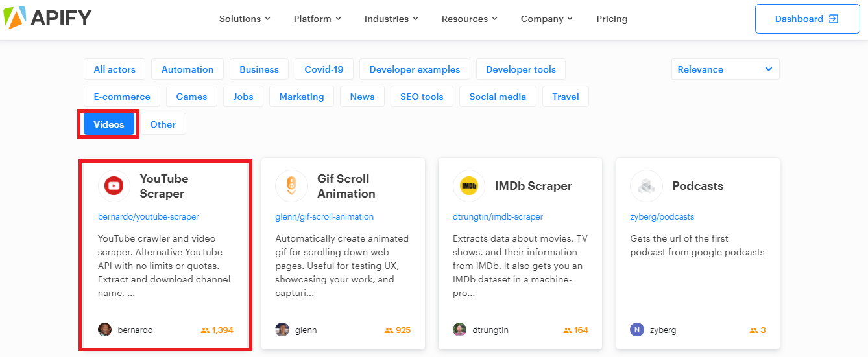Expand the Company menu

pyautogui.click(x=547, y=19)
